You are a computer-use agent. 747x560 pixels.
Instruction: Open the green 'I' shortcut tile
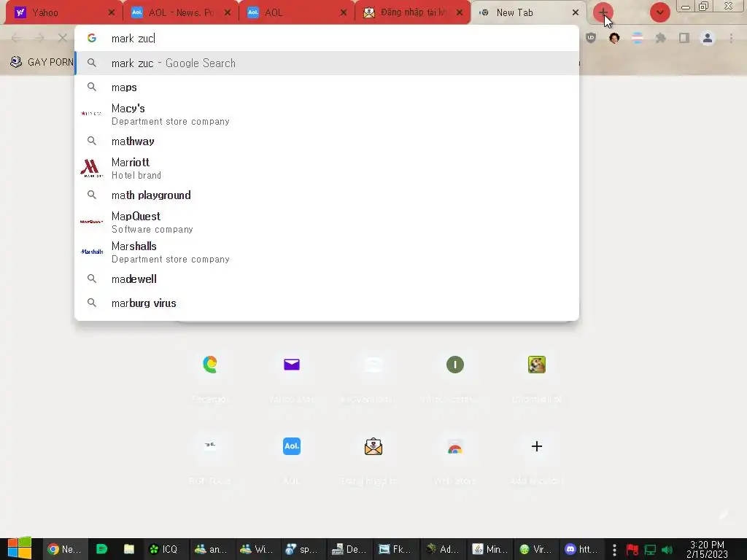(455, 365)
